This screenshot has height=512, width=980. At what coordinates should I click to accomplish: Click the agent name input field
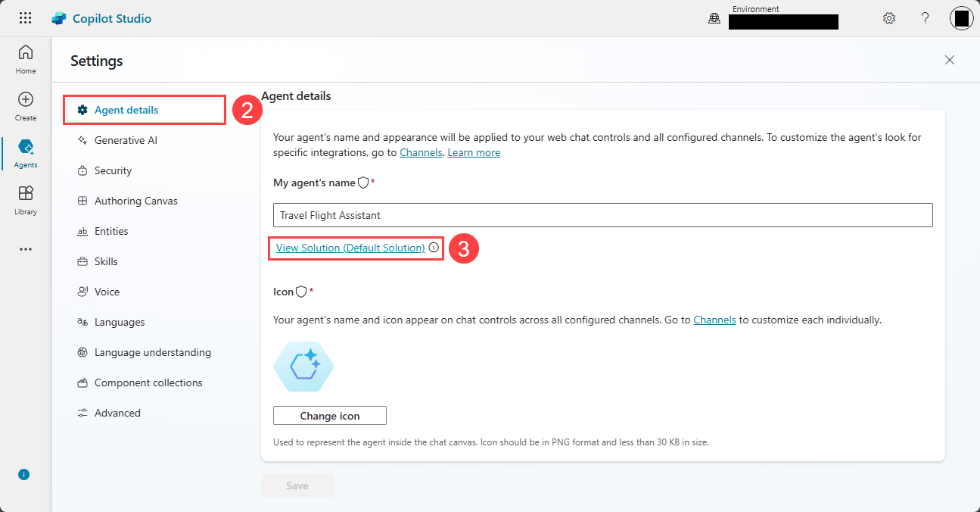point(603,215)
